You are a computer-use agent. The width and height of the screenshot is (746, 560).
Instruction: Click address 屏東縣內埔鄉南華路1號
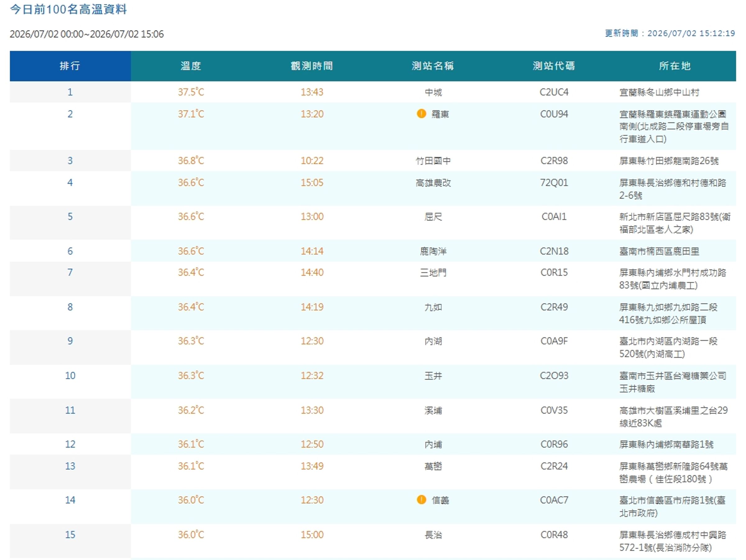click(x=666, y=444)
